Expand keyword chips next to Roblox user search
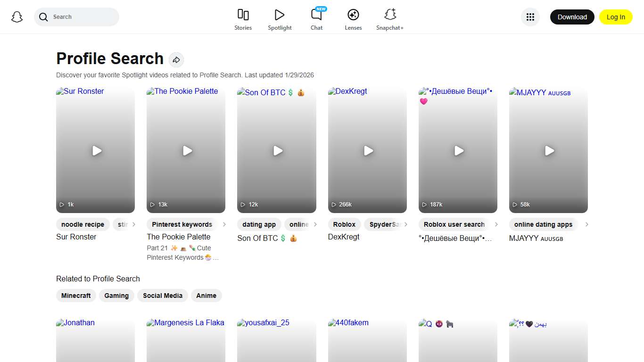This screenshot has width=644, height=362. pyautogui.click(x=496, y=224)
